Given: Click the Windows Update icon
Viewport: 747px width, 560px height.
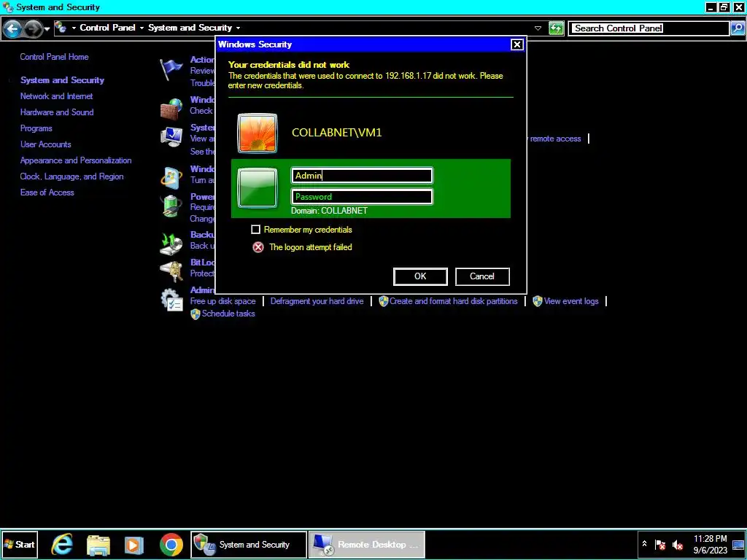Looking at the screenshot, I should click(x=171, y=178).
